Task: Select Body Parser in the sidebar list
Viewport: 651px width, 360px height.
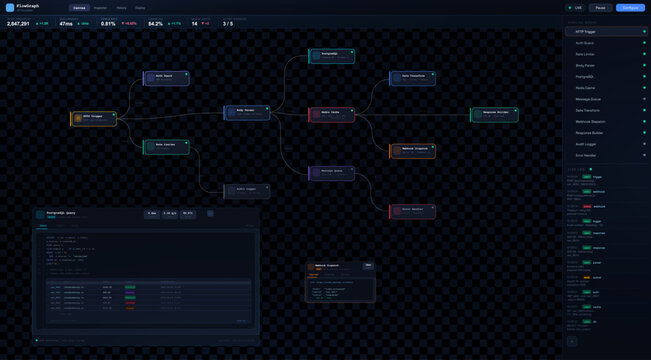Action: click(606, 65)
